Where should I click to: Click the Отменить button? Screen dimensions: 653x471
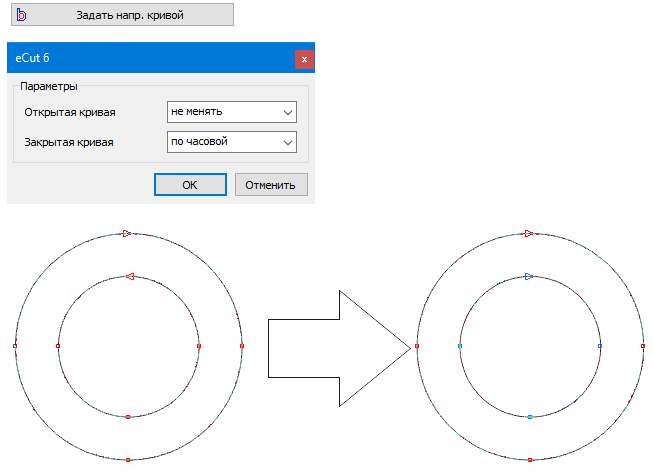(x=271, y=185)
